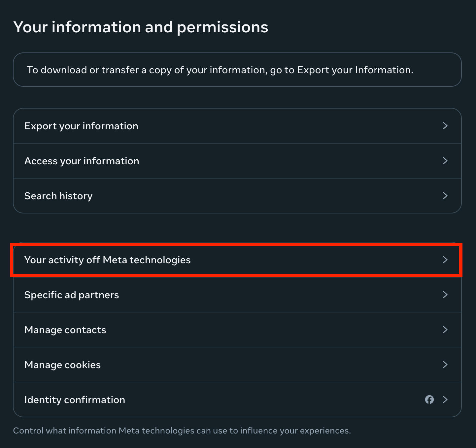This screenshot has width=476, height=448.
Task: Open the Export your information row
Action: [81, 126]
